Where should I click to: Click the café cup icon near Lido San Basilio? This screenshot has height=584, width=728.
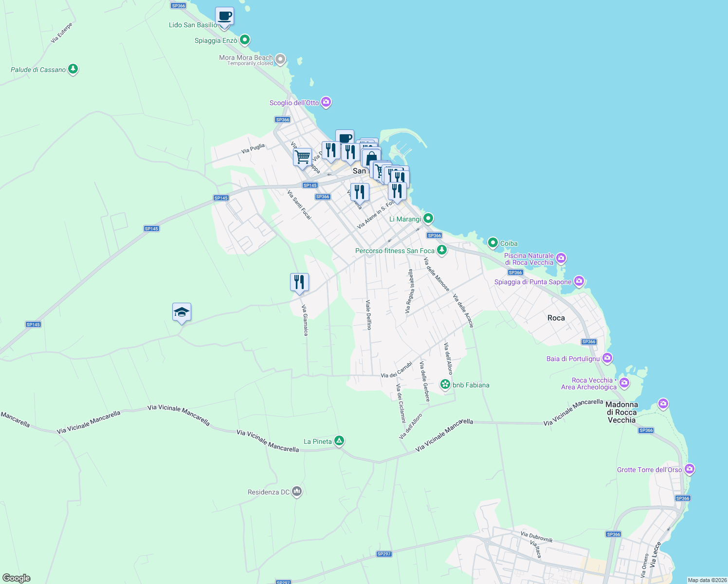pos(224,15)
